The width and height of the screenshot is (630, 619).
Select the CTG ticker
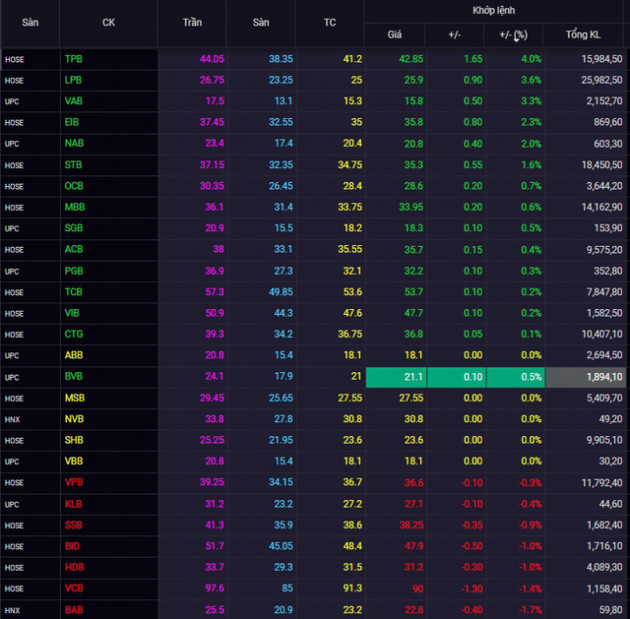[74, 334]
